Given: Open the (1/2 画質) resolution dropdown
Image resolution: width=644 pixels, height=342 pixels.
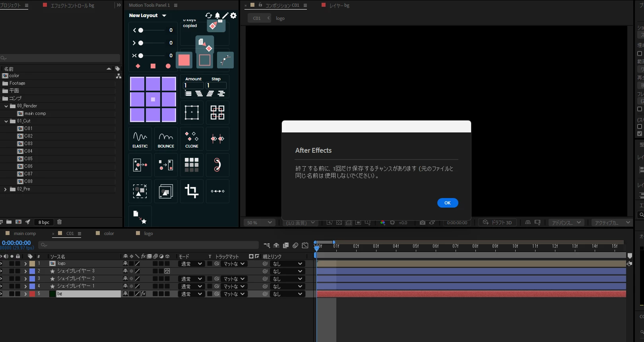Looking at the screenshot, I should 301,223.
